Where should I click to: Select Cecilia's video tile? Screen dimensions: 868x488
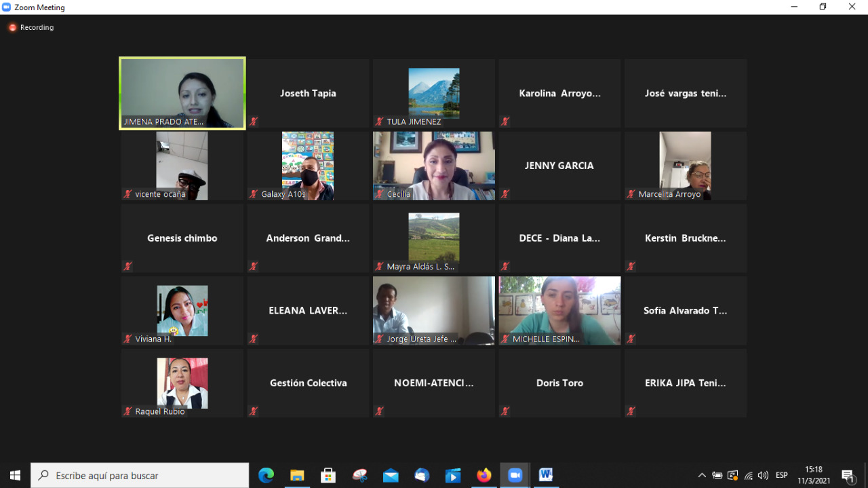(x=434, y=166)
